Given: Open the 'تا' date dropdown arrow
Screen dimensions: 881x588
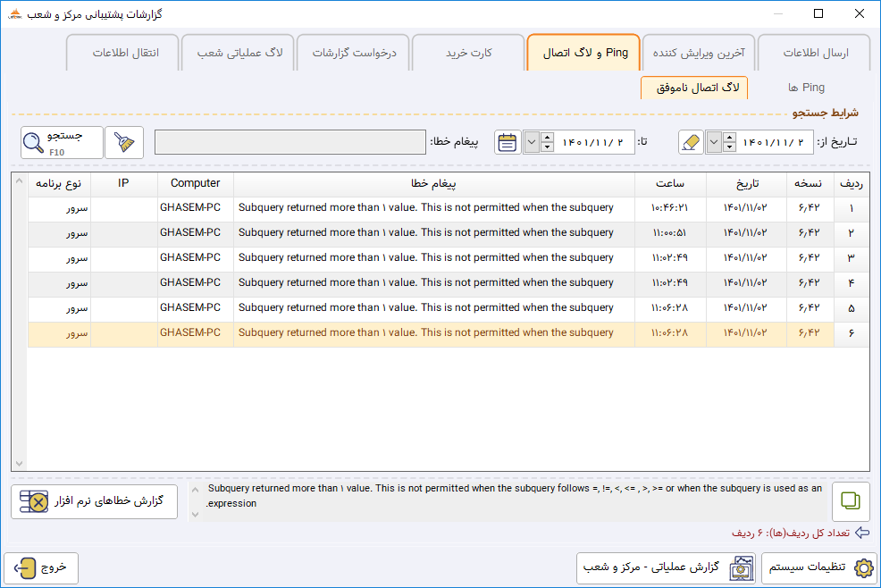Looking at the screenshot, I should pos(532,142).
